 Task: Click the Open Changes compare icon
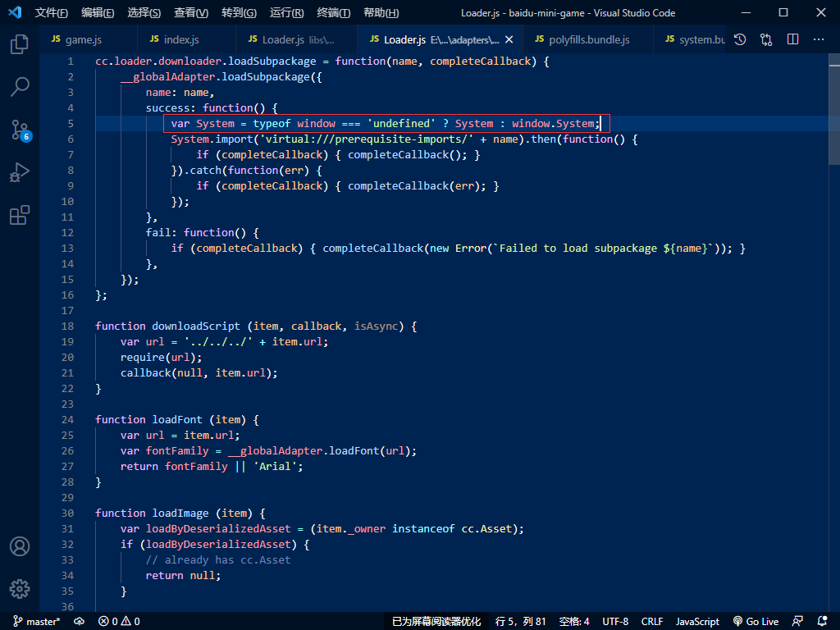point(766,39)
